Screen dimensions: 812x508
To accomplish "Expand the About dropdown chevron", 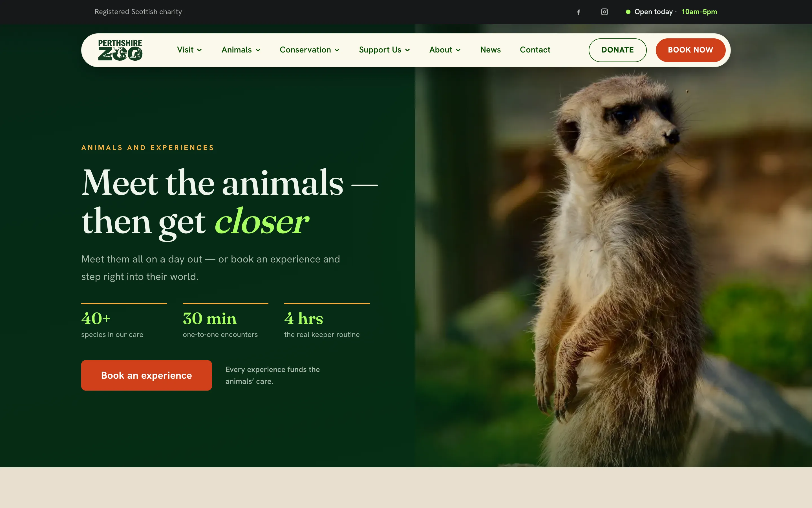I will pos(458,51).
